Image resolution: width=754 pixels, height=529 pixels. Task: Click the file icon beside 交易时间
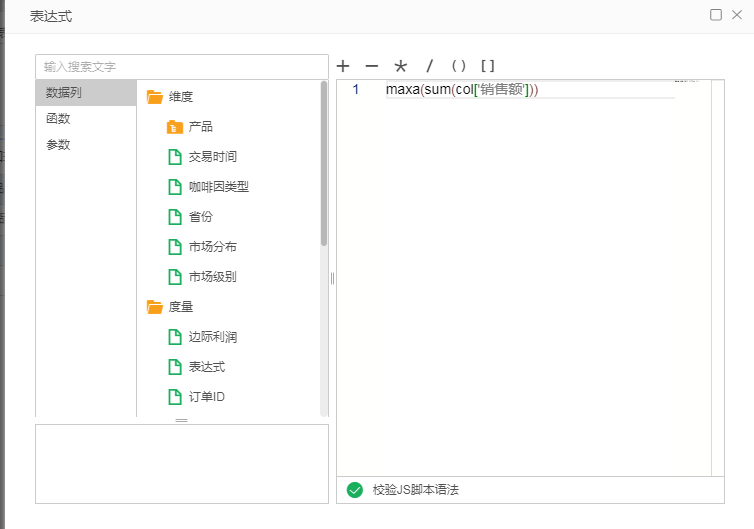pos(175,157)
